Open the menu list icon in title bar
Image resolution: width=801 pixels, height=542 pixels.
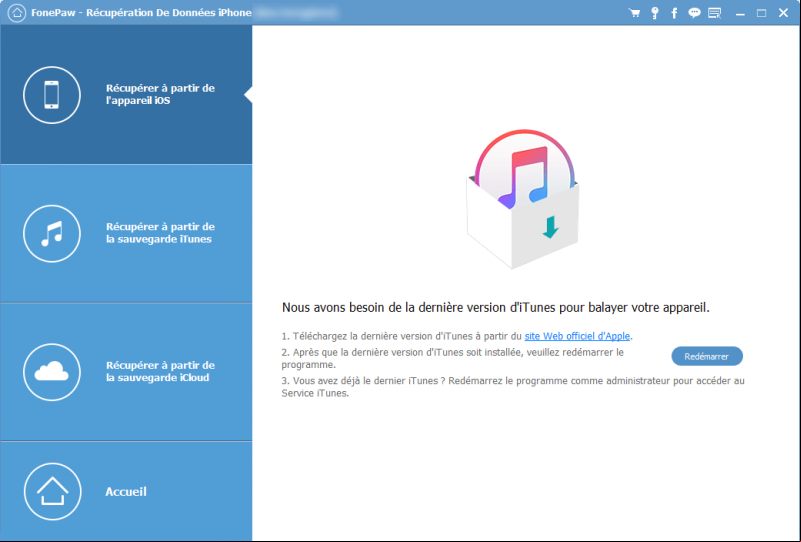tap(715, 13)
